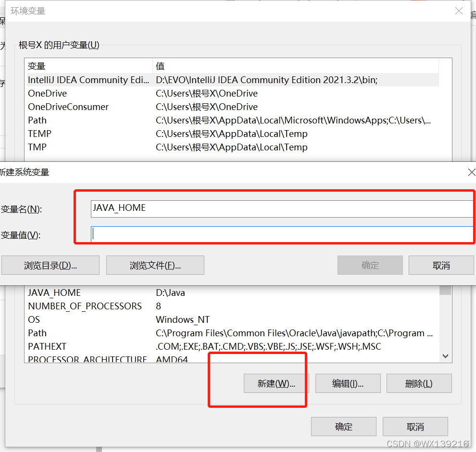
Task: Close the 环境变量 window
Action: (459, 11)
